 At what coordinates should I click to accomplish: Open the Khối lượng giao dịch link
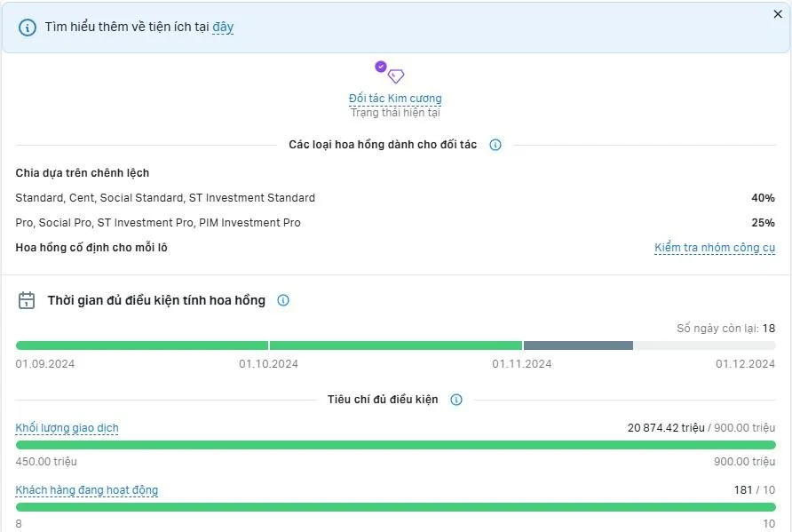tap(66, 428)
